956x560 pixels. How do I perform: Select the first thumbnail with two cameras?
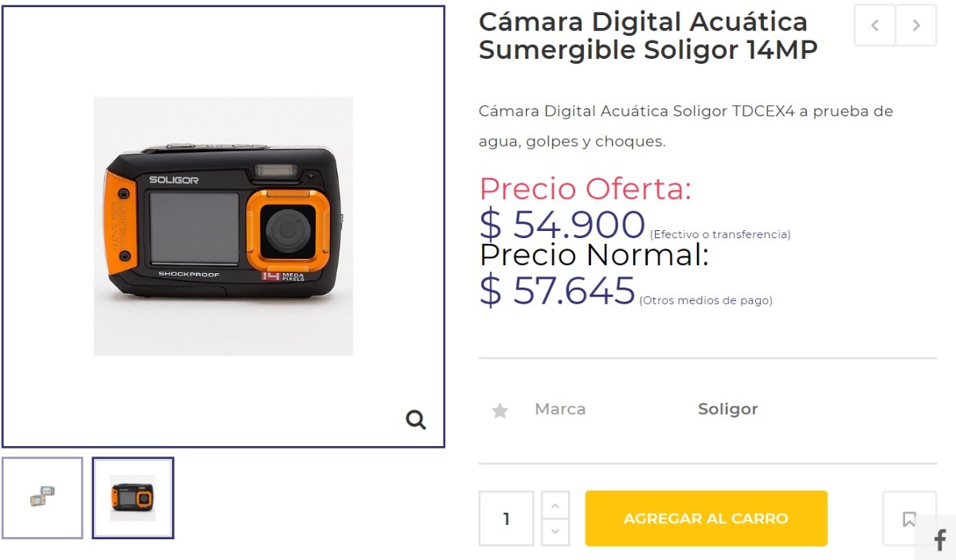[42, 498]
